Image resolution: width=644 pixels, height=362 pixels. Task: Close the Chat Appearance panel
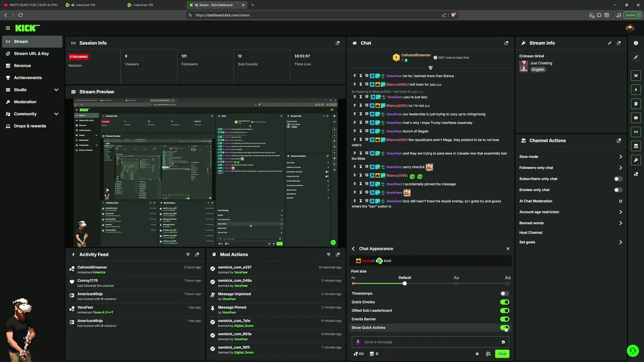pos(508,249)
